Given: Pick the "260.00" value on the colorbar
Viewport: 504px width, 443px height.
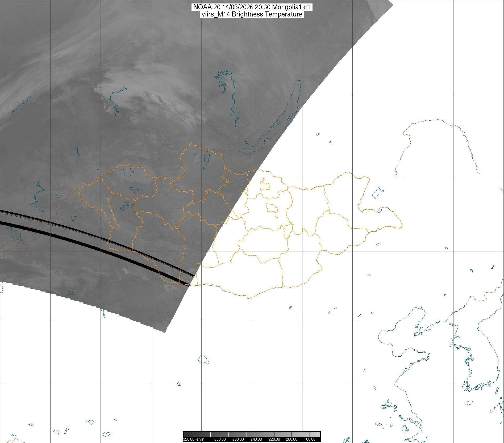Looking at the screenshot, I should pos(238,439).
